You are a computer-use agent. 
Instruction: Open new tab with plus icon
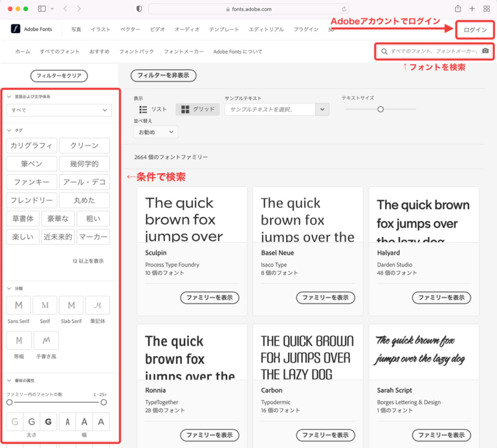(x=472, y=8)
